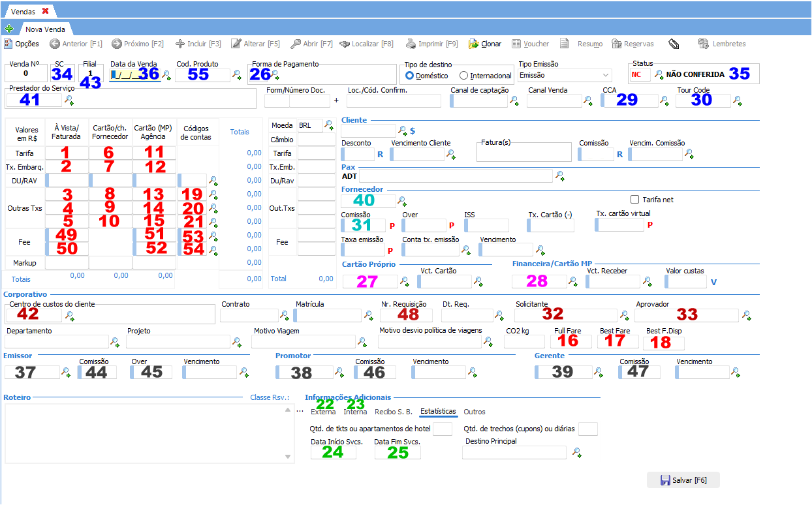Viewport: 812px width, 505px height.
Task: Click the CO2 kg input field
Action: coord(523,342)
